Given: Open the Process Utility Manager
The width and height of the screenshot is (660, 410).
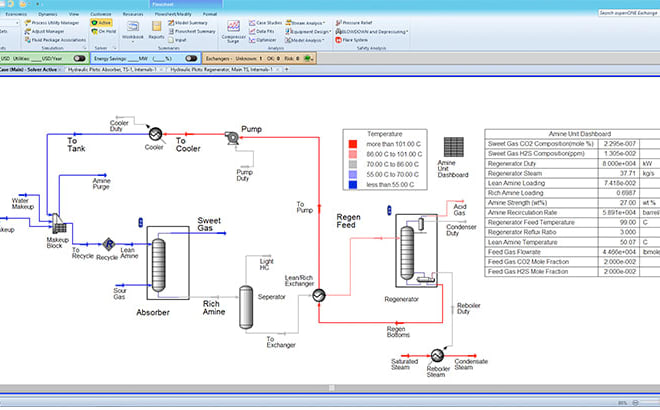Looking at the screenshot, I should pyautogui.click(x=52, y=23).
